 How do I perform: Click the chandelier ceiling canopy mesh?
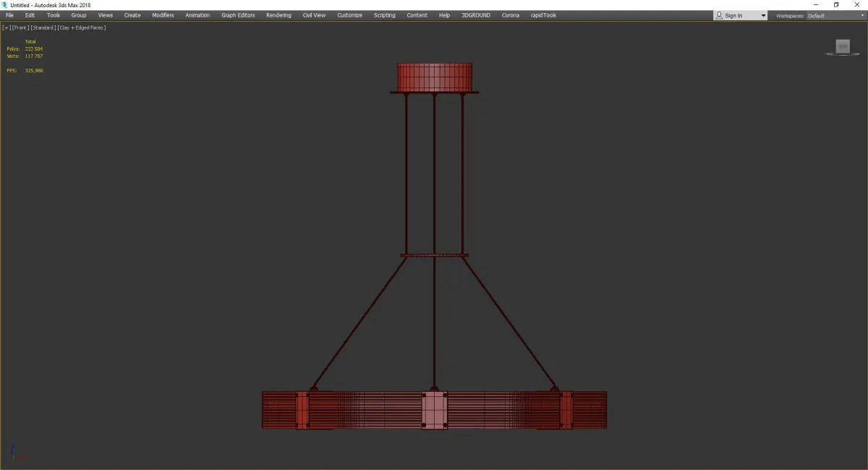click(x=435, y=77)
